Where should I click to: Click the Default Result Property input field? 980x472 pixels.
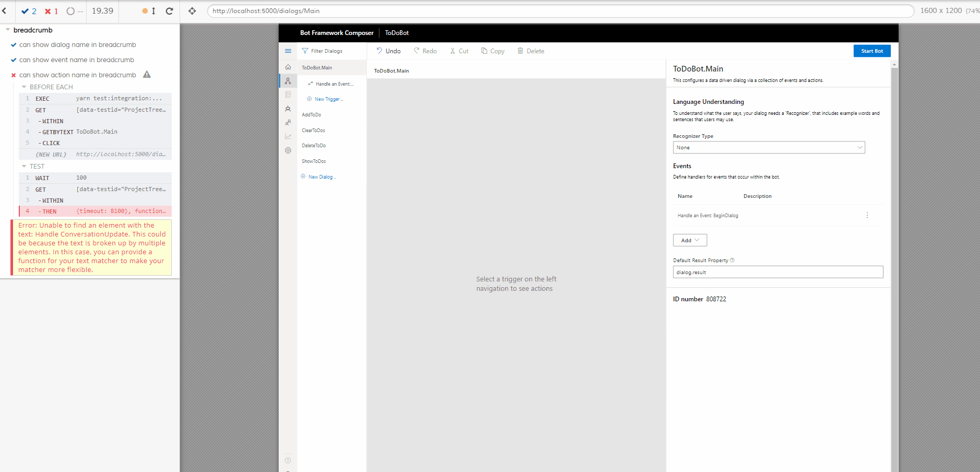click(777, 272)
